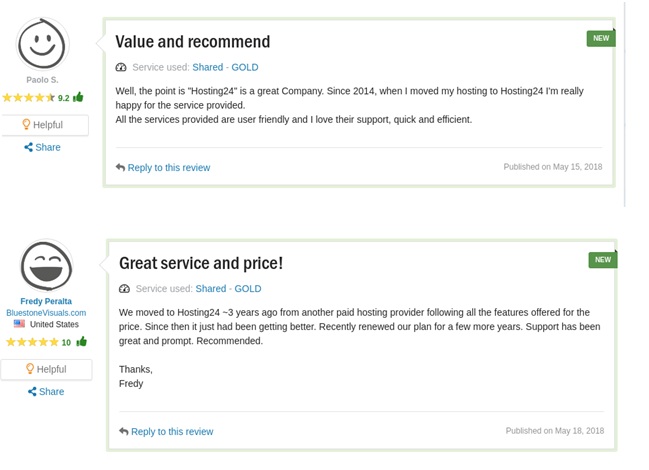Click Fredy Peralta's laughing avatar icon
This screenshot has height=470, width=649.
pos(46,265)
